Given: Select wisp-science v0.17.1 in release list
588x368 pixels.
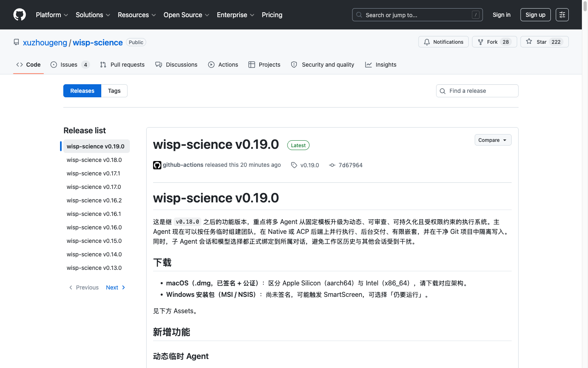Looking at the screenshot, I should pos(96,173).
